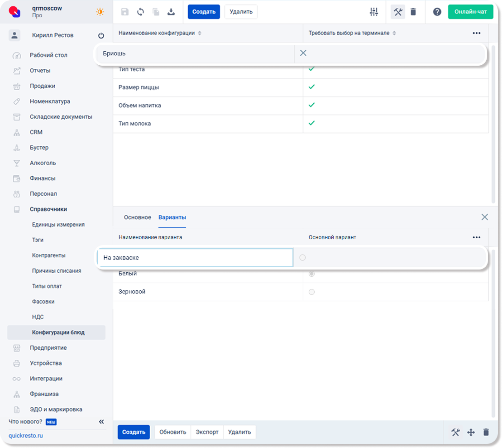This screenshot has height=448, width=502.
Task: Open column options dots in variants table
Action: coord(476,237)
